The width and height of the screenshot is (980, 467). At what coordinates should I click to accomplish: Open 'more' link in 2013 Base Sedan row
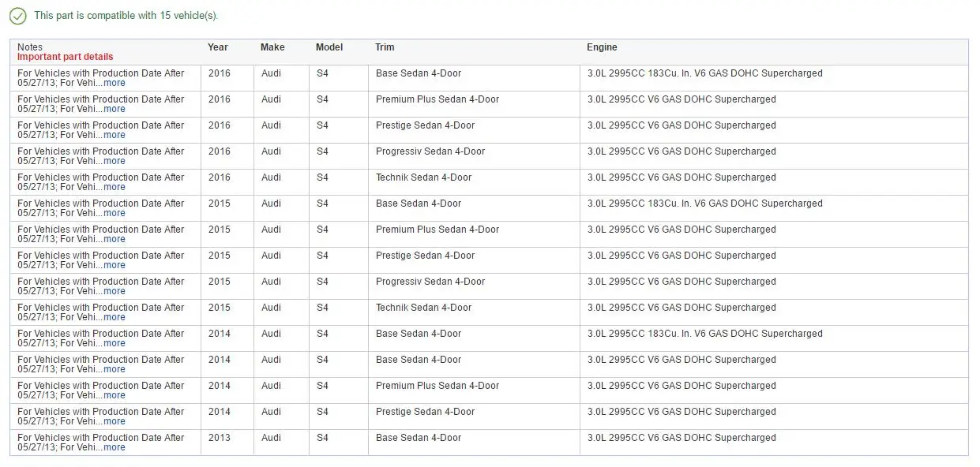pos(115,447)
